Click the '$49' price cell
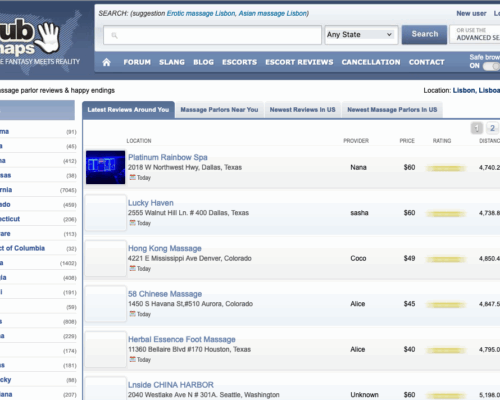Screen dimensions: 500x400 point(409,258)
